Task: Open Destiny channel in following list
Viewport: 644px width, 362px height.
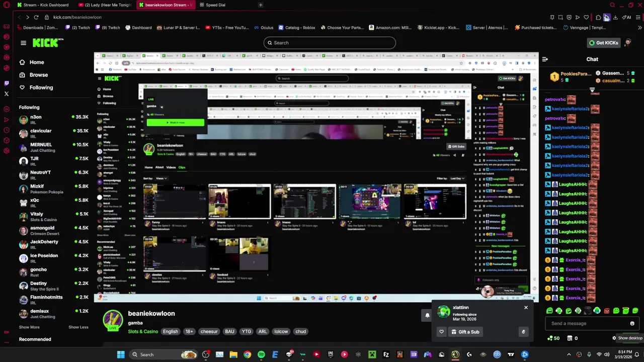Action: click(54, 286)
